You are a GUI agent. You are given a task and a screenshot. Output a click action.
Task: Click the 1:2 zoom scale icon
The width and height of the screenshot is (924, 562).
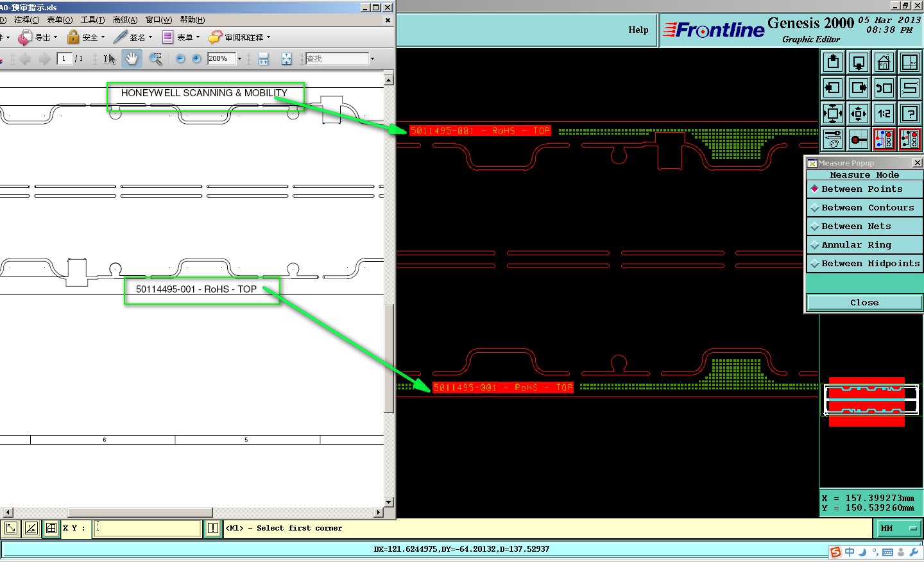coord(884,114)
